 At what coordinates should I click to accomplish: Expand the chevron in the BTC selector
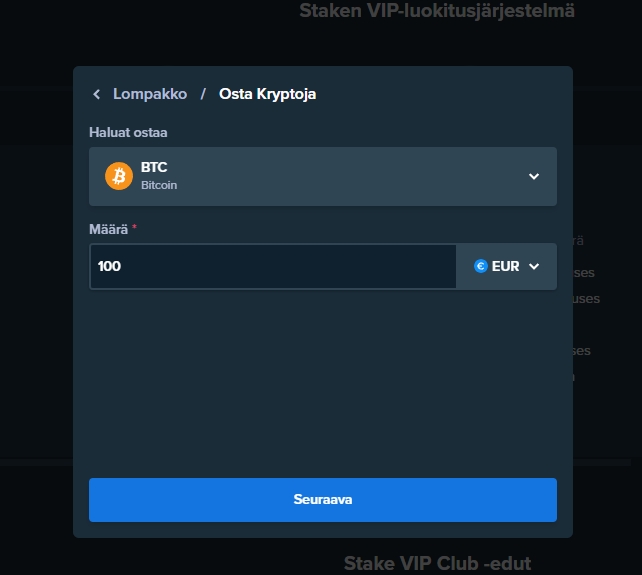[534, 176]
